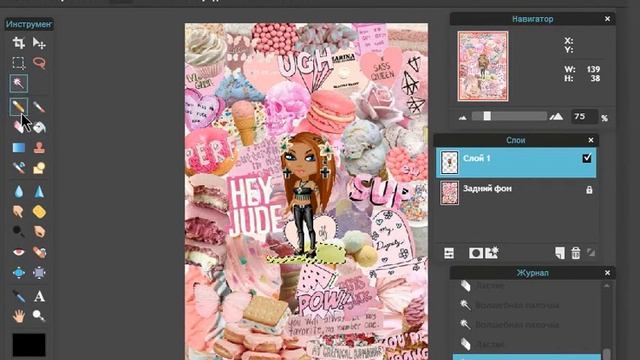The image size is (640, 360).
Task: Click the lock icon on Задний фон
Action: (589, 190)
